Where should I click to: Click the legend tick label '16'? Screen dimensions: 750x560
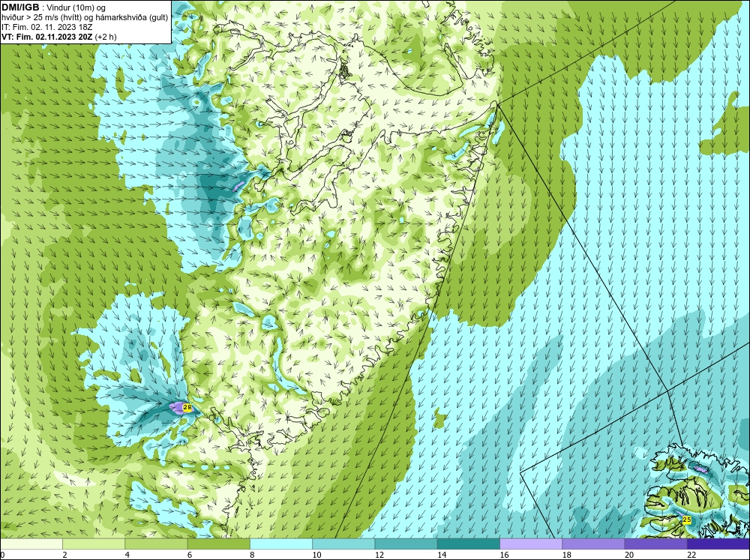click(x=504, y=555)
